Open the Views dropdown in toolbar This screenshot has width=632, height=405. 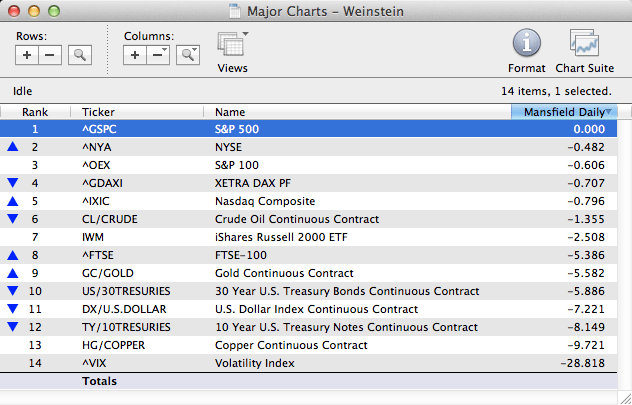click(x=232, y=47)
